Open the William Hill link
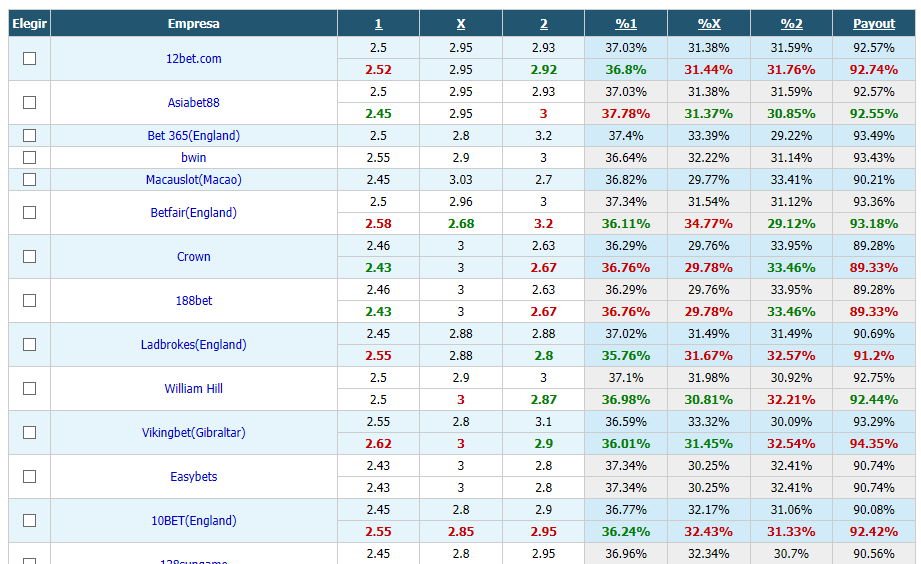921x564 pixels. point(194,388)
